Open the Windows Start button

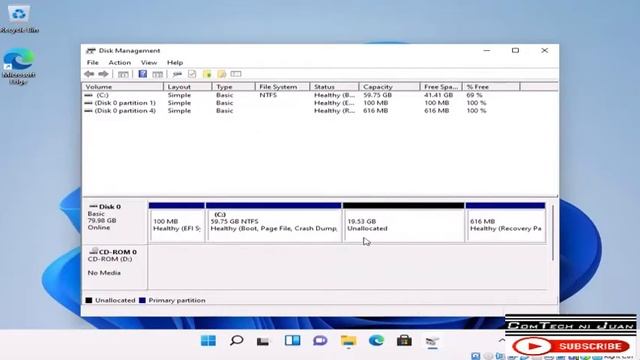(208, 340)
